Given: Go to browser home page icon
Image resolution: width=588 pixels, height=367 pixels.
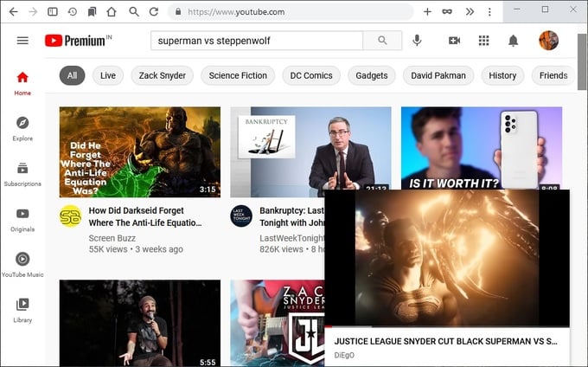Looking at the screenshot, I should tap(112, 12).
